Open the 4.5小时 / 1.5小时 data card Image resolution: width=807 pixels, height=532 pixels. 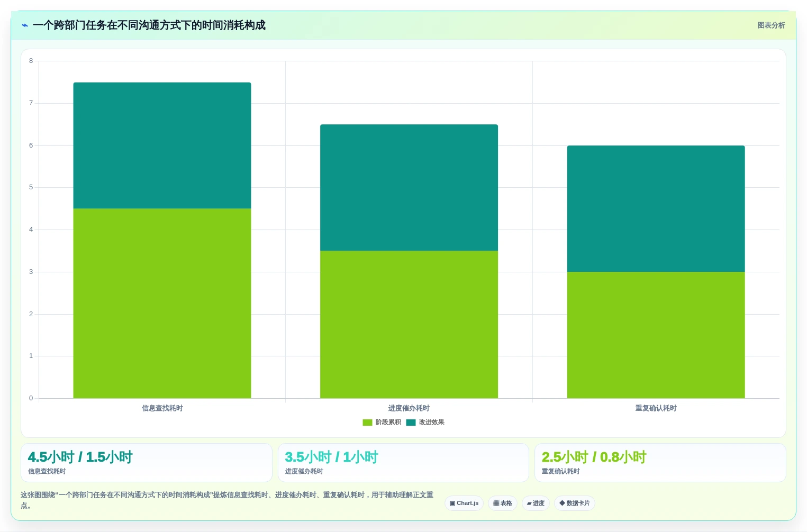[147, 463]
